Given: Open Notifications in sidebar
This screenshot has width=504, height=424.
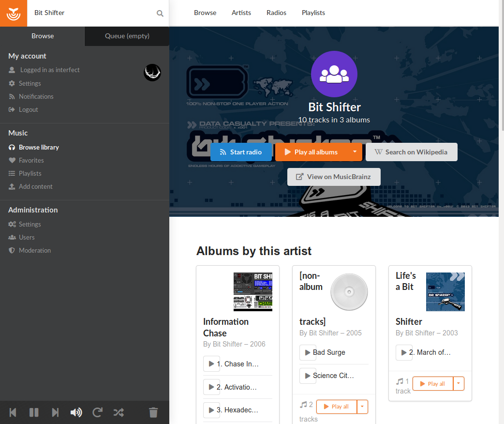Looking at the screenshot, I should [x=36, y=96].
